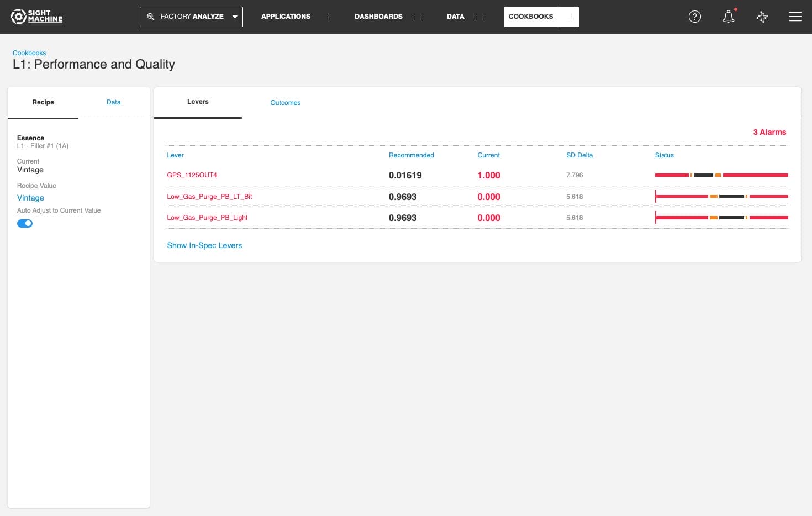Image resolution: width=812 pixels, height=516 pixels.
Task: Expand the Applications list icon
Action: (x=325, y=17)
